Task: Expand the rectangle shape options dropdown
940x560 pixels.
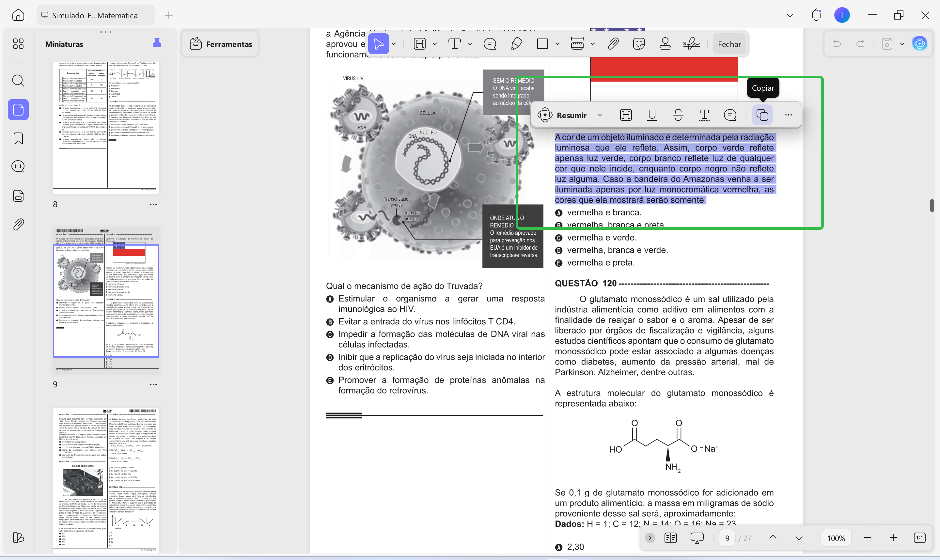Action: pos(557,44)
